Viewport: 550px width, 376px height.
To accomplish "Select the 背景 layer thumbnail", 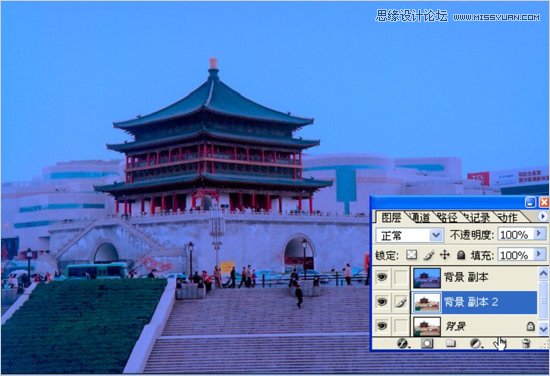I will pyautogui.click(x=427, y=327).
